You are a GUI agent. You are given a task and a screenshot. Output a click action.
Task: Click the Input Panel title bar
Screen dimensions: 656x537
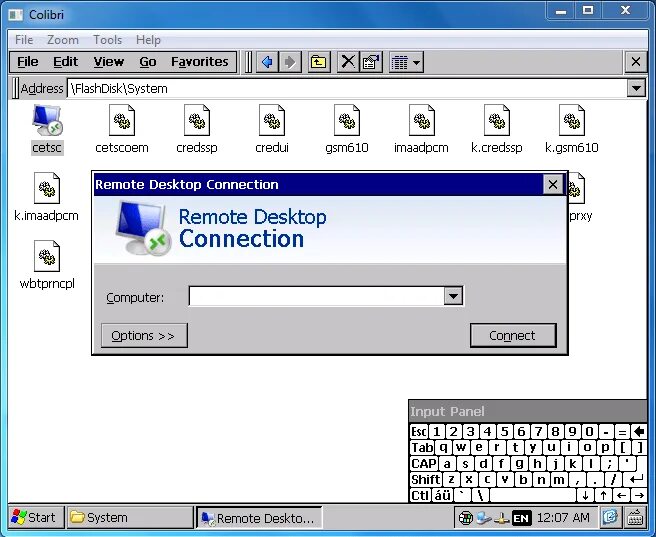(x=528, y=411)
